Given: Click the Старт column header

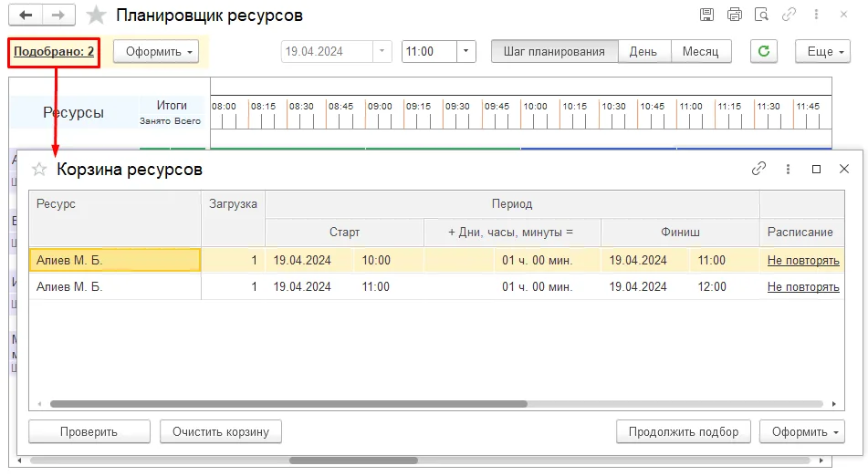Looking at the screenshot, I should [344, 233].
